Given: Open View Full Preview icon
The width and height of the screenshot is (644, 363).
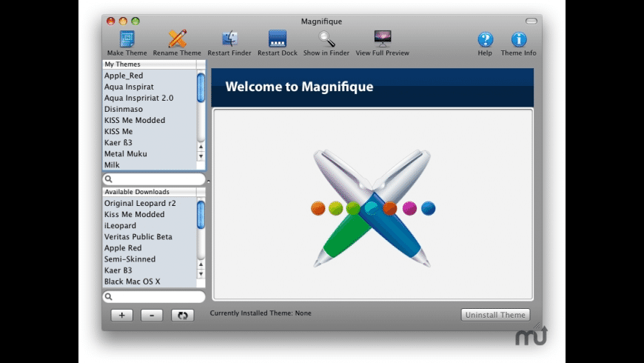Looking at the screenshot, I should point(382,40).
